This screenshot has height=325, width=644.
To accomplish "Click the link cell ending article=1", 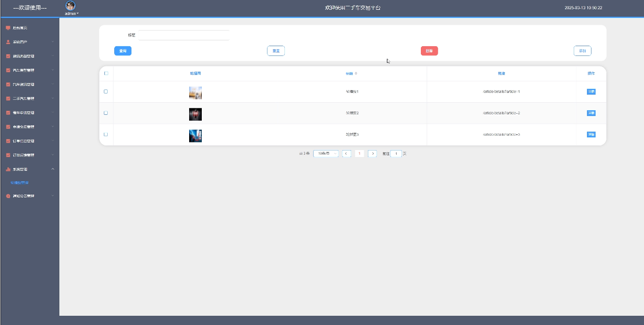I will click(x=502, y=92).
